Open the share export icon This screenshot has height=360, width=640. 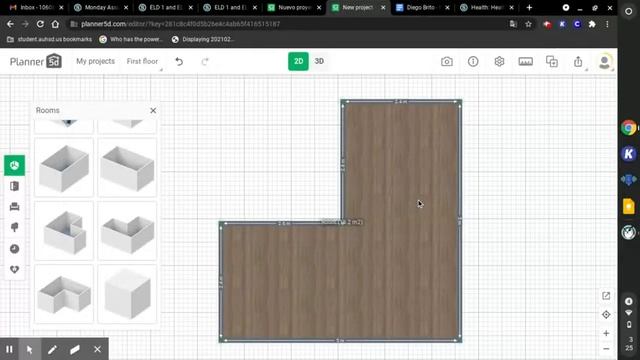578,62
